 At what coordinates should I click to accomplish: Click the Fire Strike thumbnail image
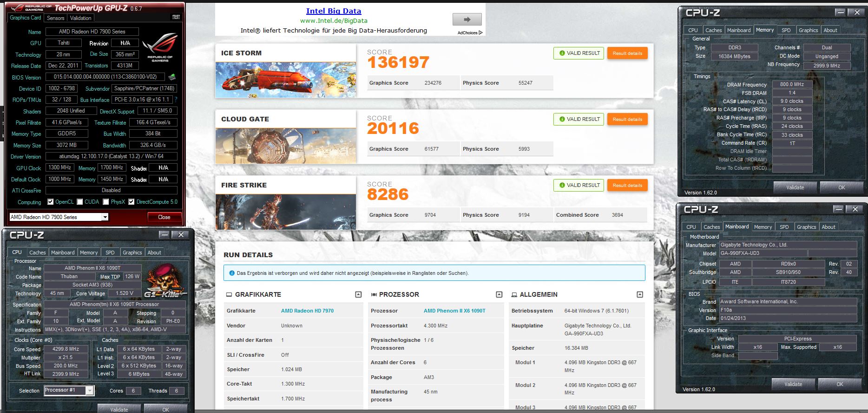[286, 212]
